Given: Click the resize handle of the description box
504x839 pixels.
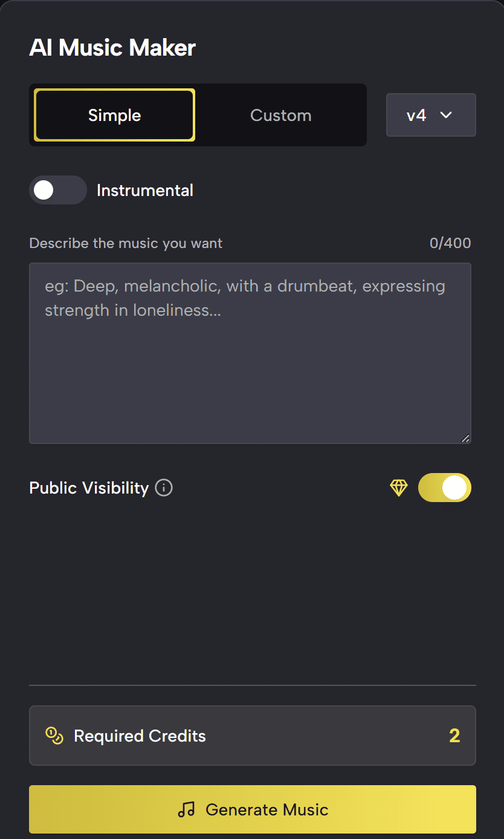Looking at the screenshot, I should [x=465, y=439].
